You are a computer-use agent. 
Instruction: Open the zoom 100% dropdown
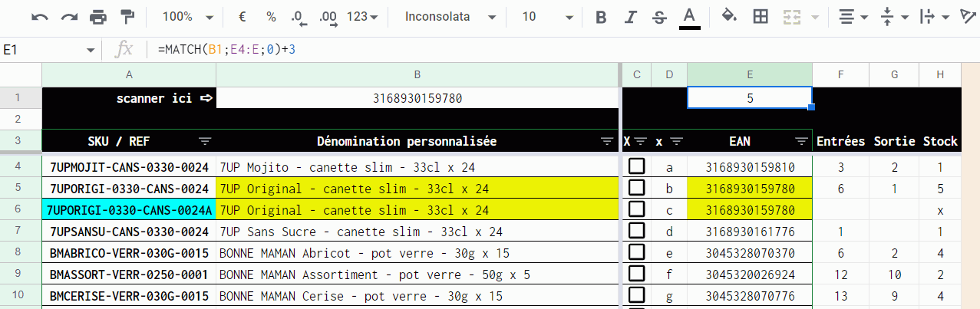pyautogui.click(x=188, y=17)
